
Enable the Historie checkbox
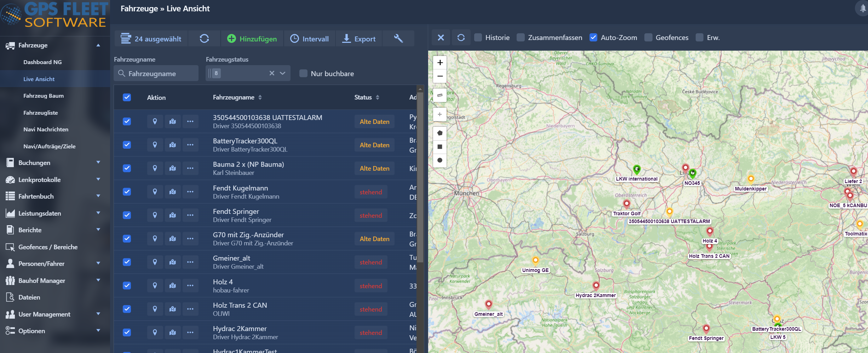pos(478,38)
